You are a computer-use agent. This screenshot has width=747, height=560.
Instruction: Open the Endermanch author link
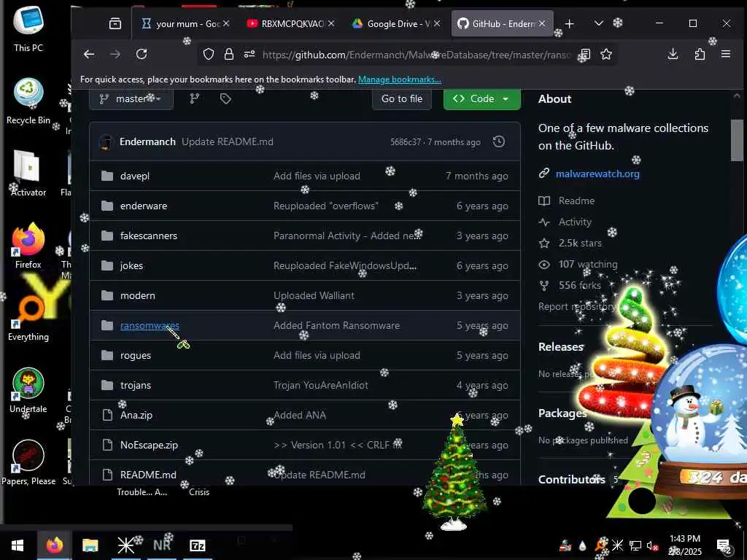click(147, 141)
